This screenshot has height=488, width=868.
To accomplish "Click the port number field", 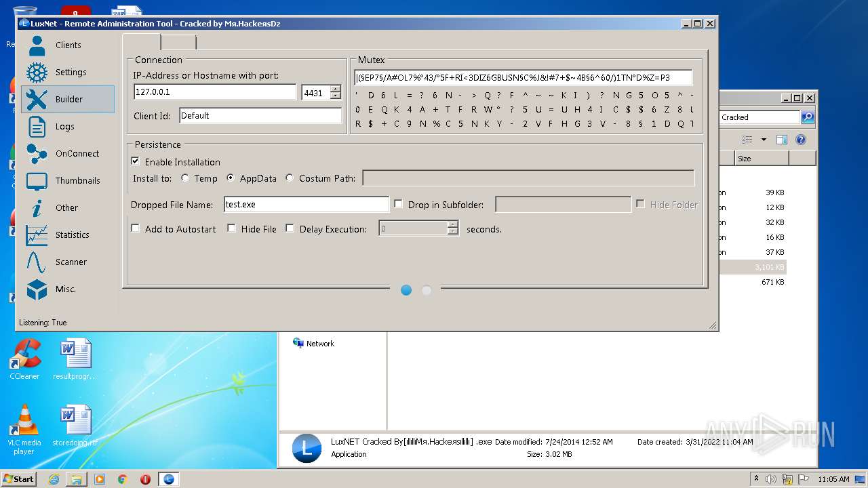I will (316, 93).
